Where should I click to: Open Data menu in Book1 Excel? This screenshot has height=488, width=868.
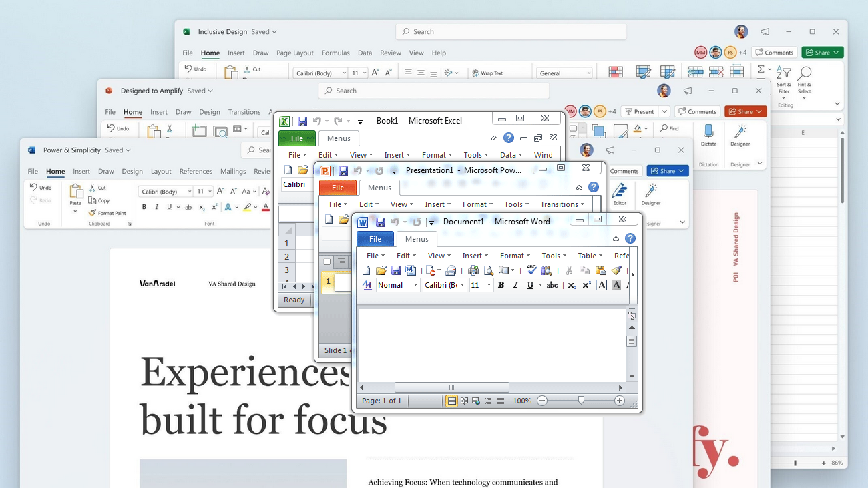[511, 155]
